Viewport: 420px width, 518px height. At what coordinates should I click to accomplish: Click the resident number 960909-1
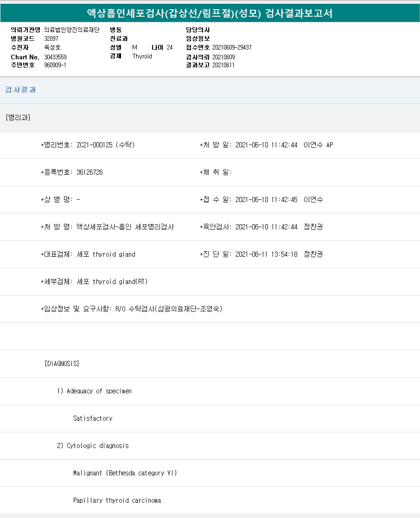[55, 65]
